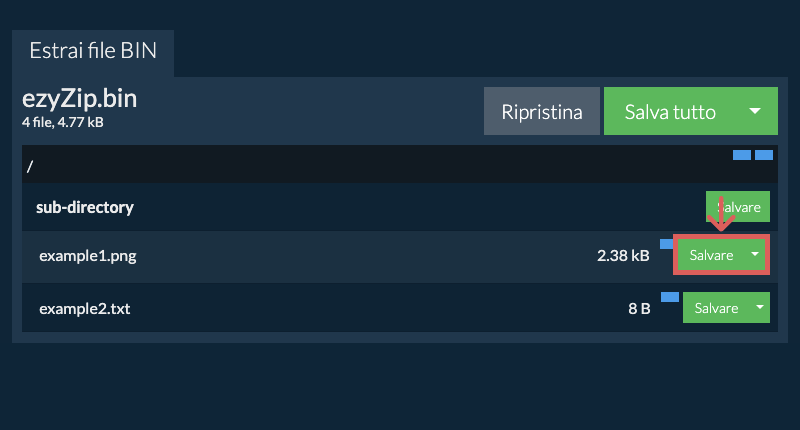Viewport: 800px width, 430px height.
Task: Select the example2.txt file row
Action: 84,308
